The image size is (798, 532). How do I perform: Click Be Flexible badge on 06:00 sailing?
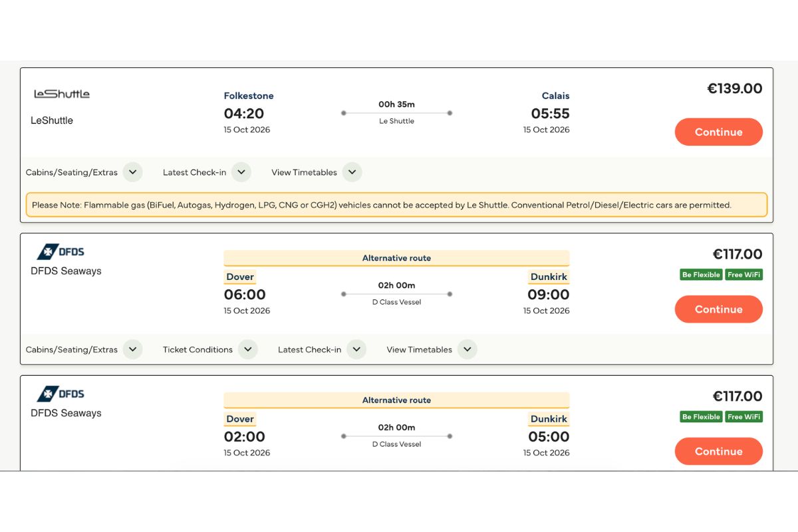point(701,275)
